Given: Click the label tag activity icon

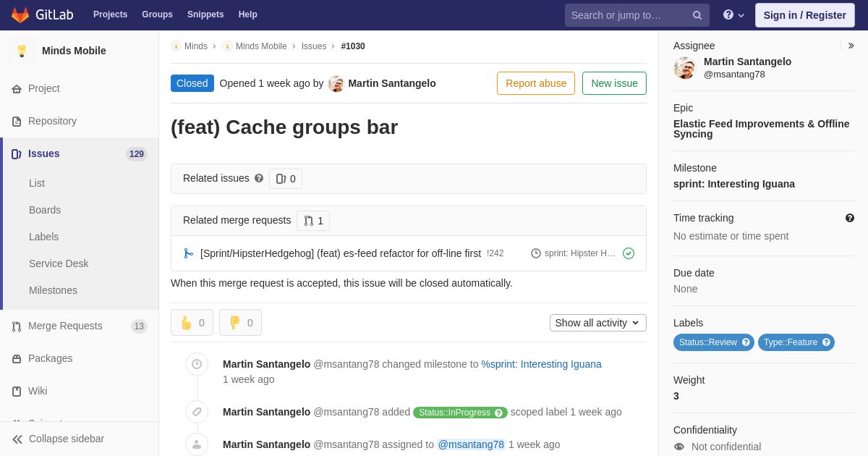Looking at the screenshot, I should [x=197, y=412].
